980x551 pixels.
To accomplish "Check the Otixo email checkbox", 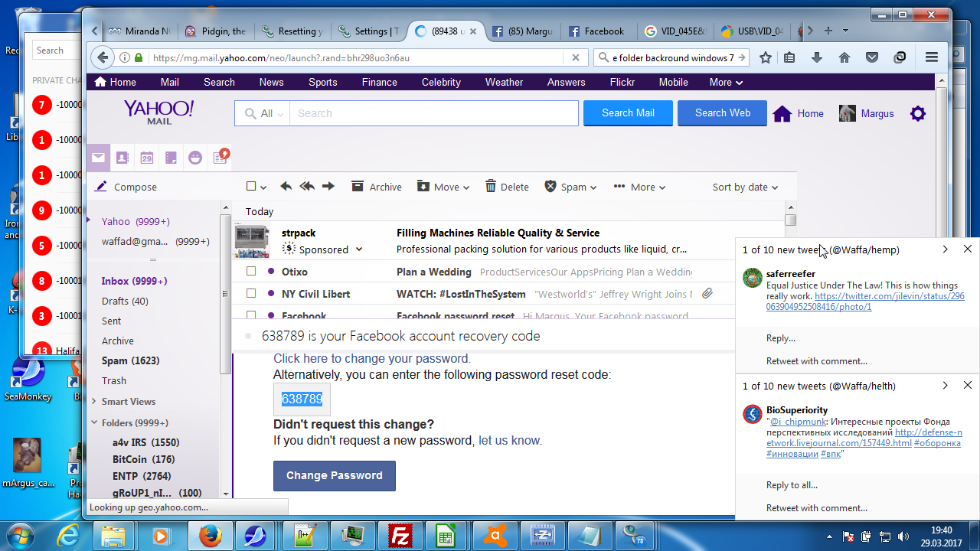I will pos(251,272).
